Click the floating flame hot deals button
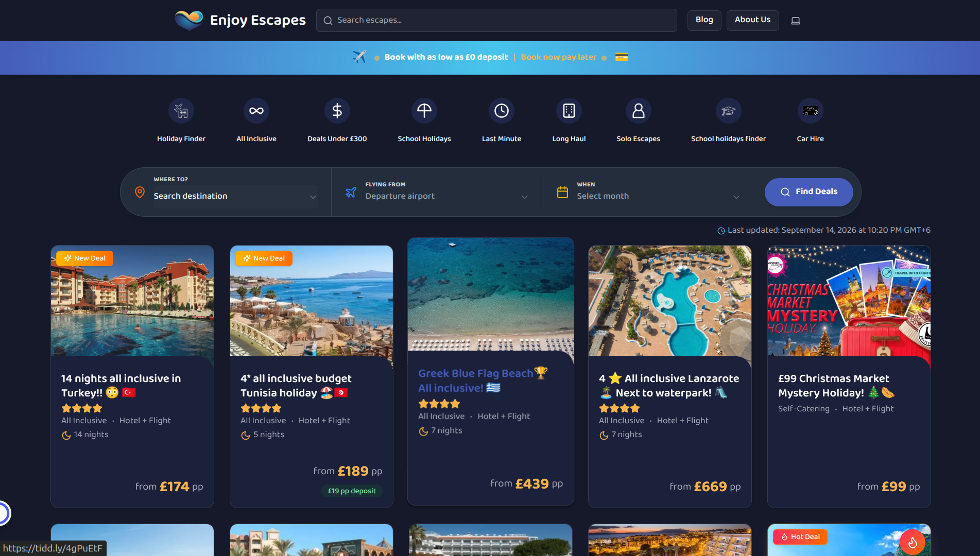 [913, 542]
